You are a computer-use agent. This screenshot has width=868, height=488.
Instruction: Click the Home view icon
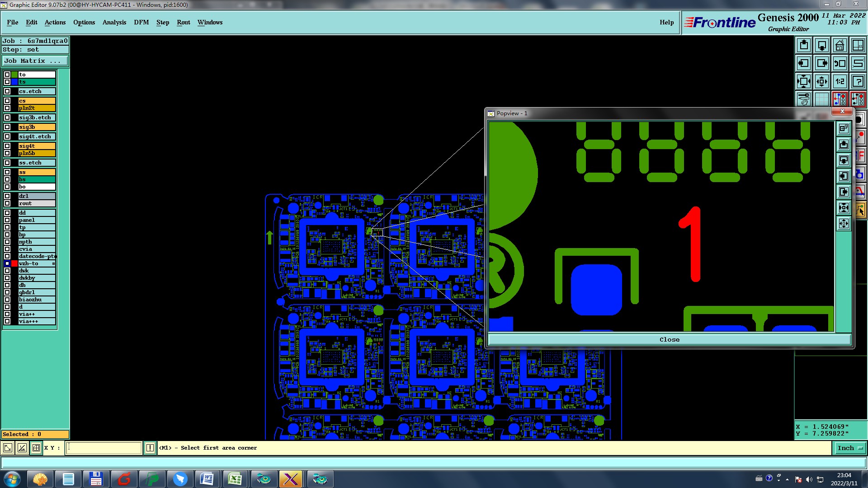(840, 45)
